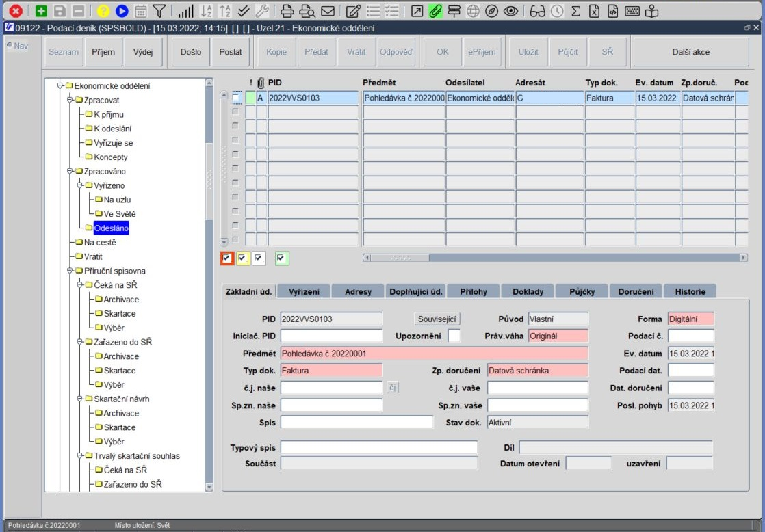The image size is (765, 532).
Task: Open the Historie tab
Action: click(690, 291)
